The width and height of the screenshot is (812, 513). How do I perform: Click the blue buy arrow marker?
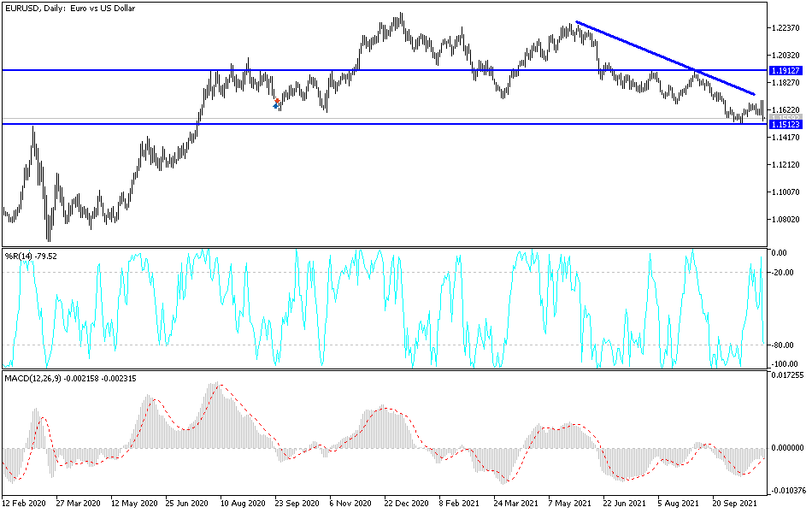(276, 107)
